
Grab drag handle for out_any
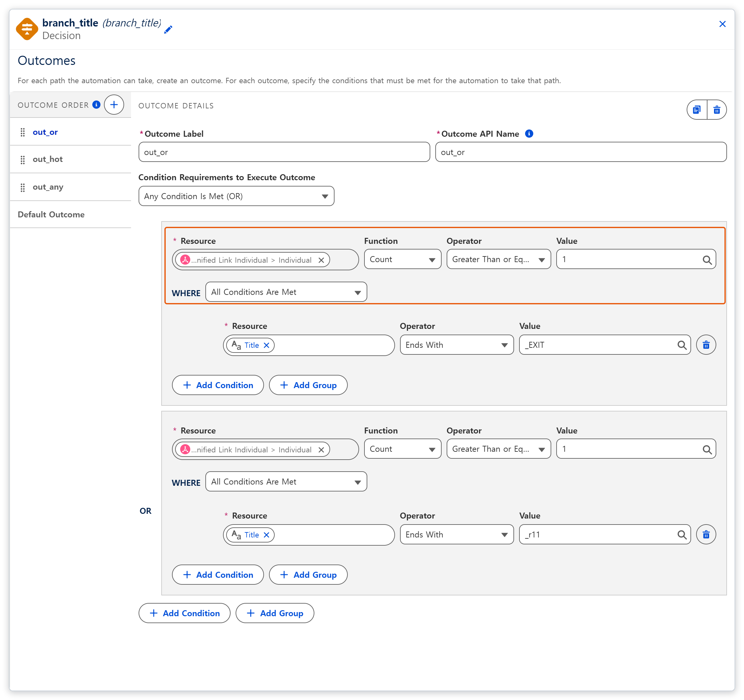coord(23,187)
